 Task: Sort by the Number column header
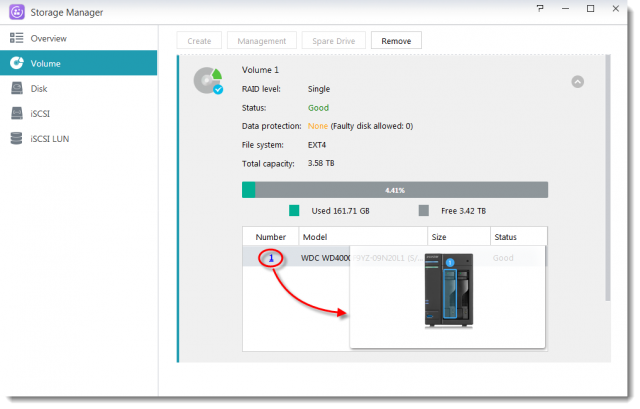click(x=271, y=237)
